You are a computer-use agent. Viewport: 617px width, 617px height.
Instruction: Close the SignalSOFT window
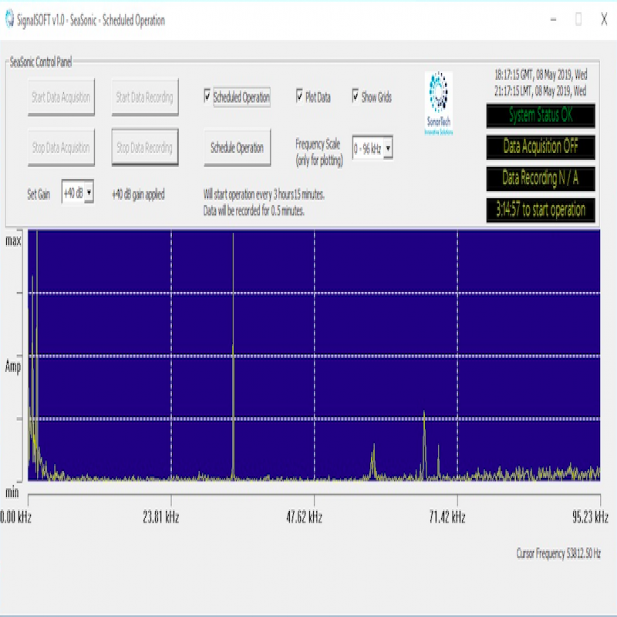(x=604, y=19)
